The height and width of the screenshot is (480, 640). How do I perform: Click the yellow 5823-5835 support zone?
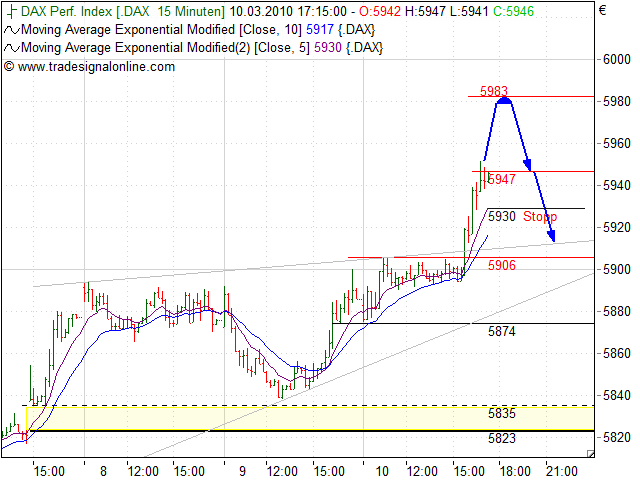click(x=310, y=418)
